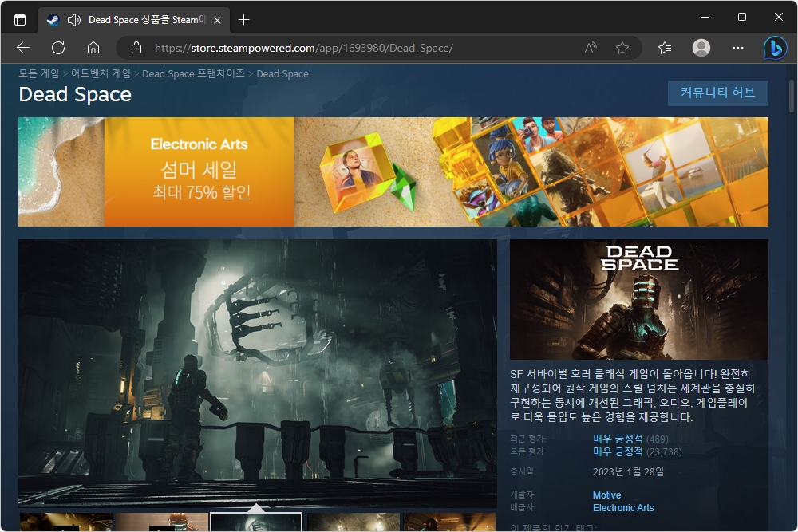Open the Settings and more menu
Image resolution: width=798 pixels, height=532 pixels.
point(738,48)
